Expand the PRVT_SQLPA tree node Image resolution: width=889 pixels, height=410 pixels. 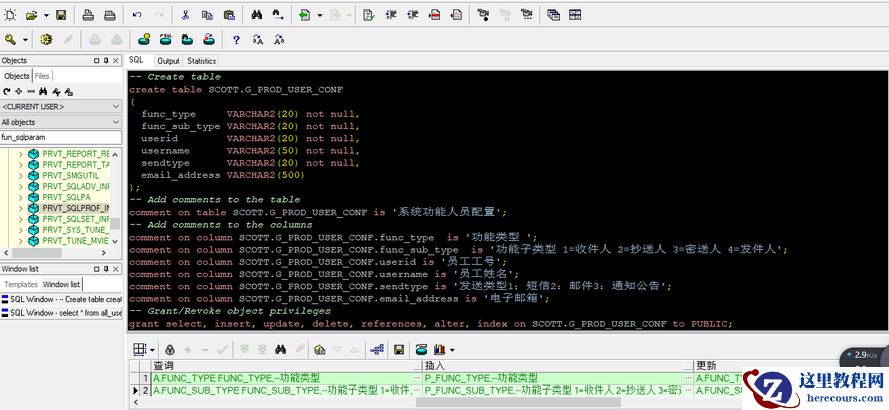22,197
